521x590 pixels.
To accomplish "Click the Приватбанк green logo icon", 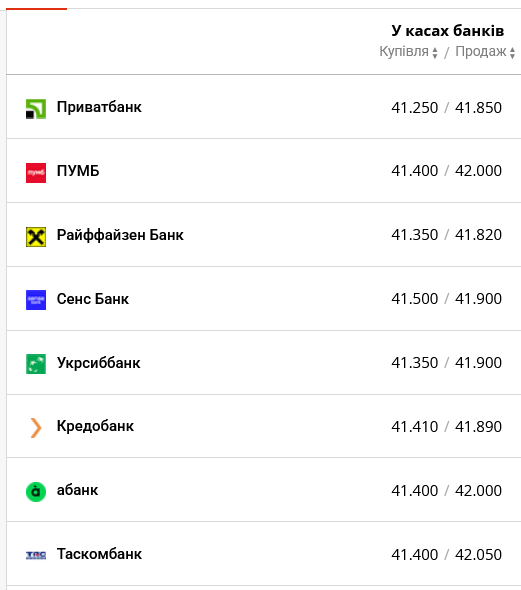I will pos(36,109).
